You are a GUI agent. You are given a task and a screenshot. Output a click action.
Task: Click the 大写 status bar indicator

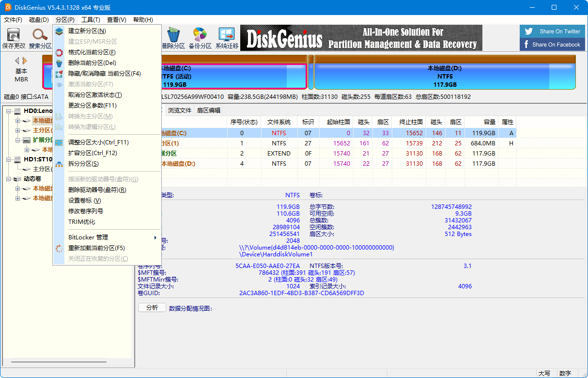point(544,374)
